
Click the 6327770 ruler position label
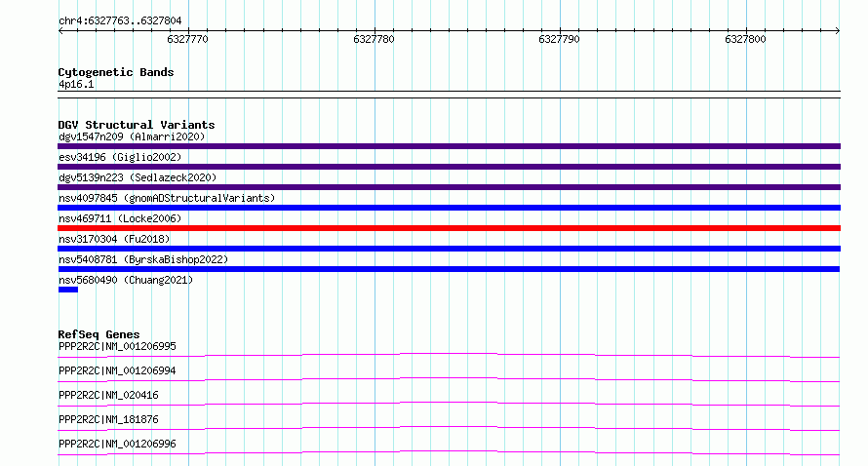[x=187, y=39]
